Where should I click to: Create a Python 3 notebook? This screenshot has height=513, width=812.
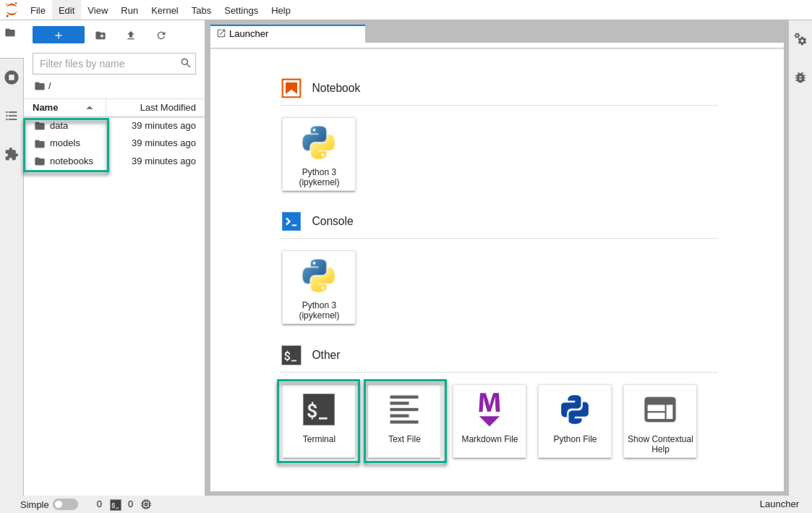point(319,154)
